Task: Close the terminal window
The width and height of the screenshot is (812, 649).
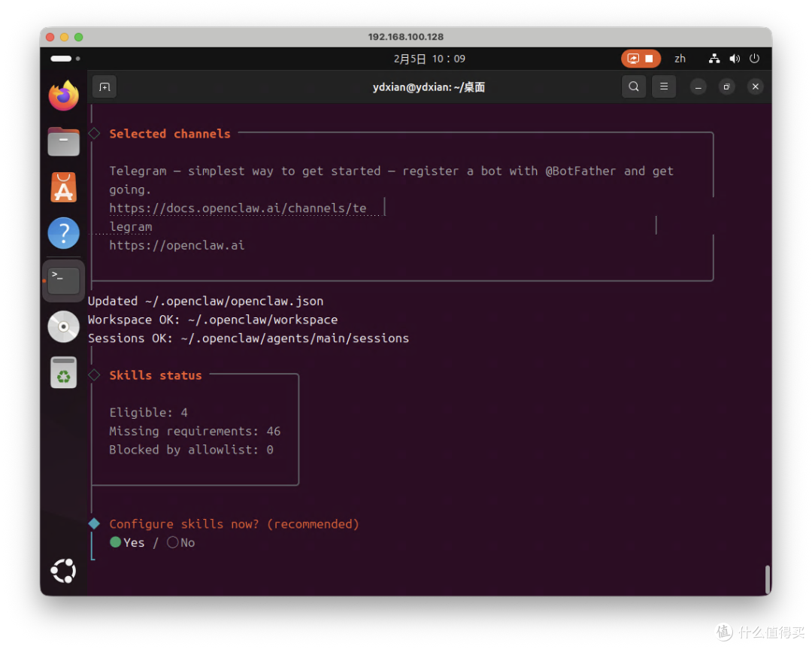Action: tap(756, 86)
